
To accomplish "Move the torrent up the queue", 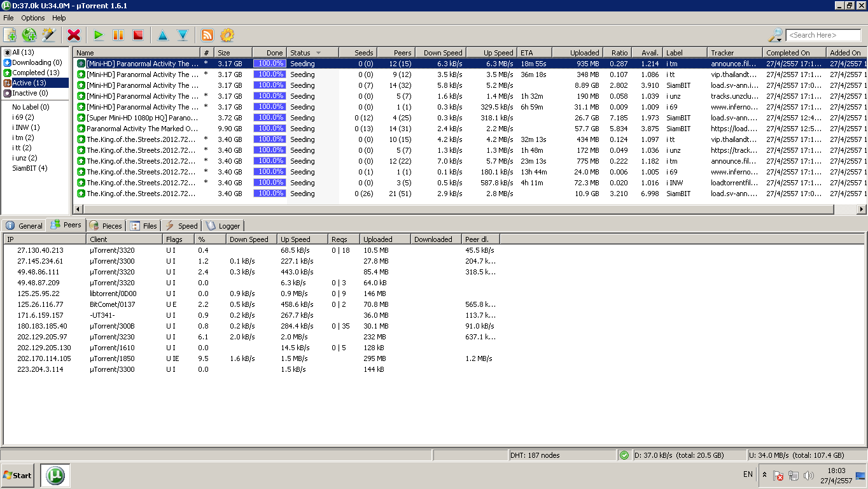I will click(x=163, y=35).
